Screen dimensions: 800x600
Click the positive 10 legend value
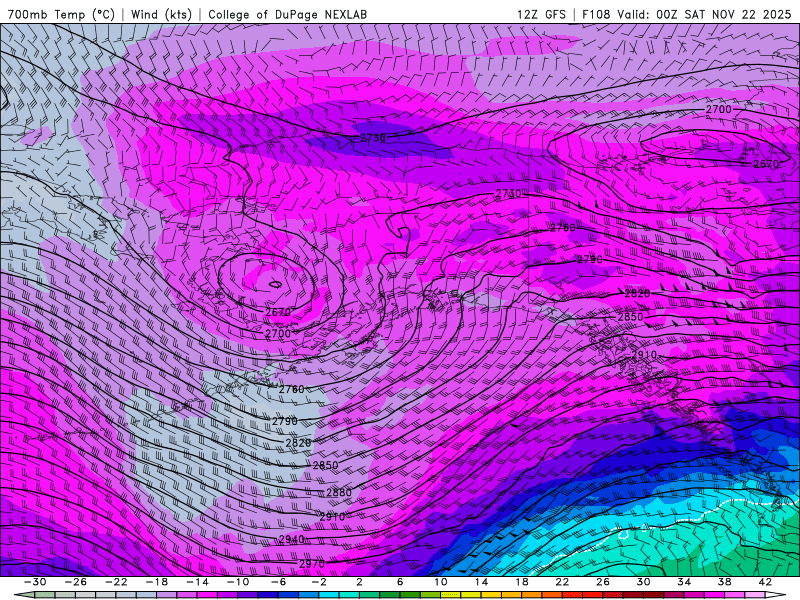point(441,582)
